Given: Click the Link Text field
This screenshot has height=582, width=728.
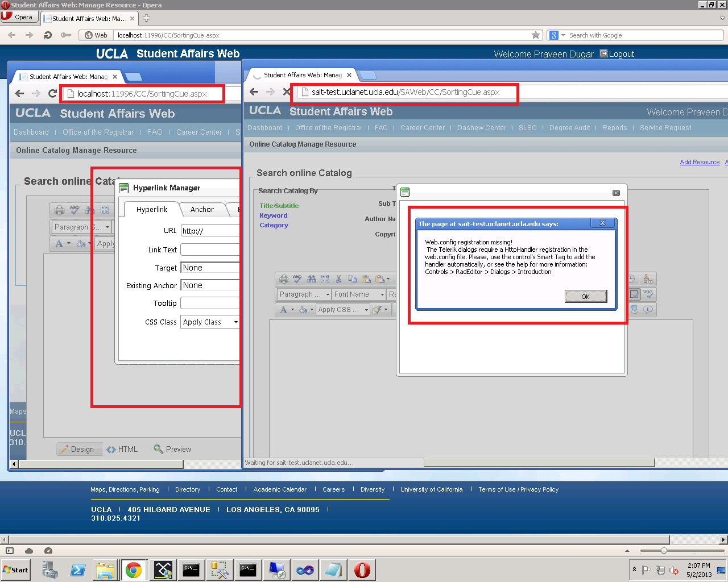Looking at the screenshot, I should [210, 250].
